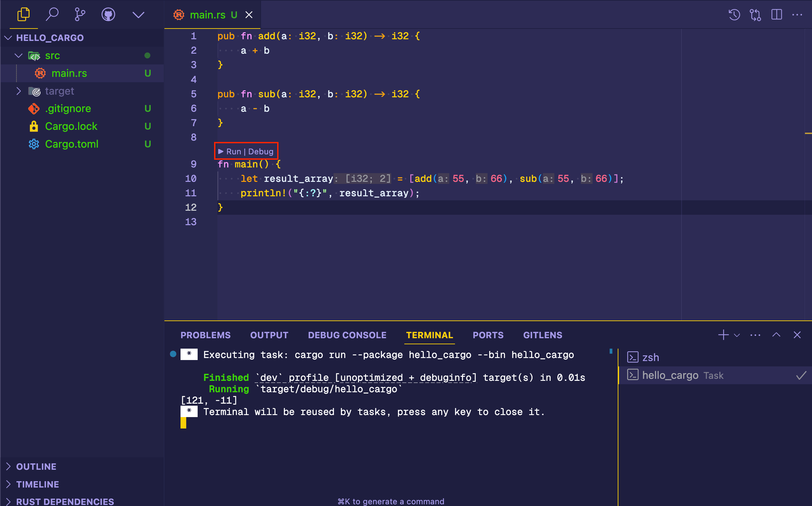Open terminal panel more actions ellipsis
Viewport: 812px width, 506px height.
[x=755, y=335]
